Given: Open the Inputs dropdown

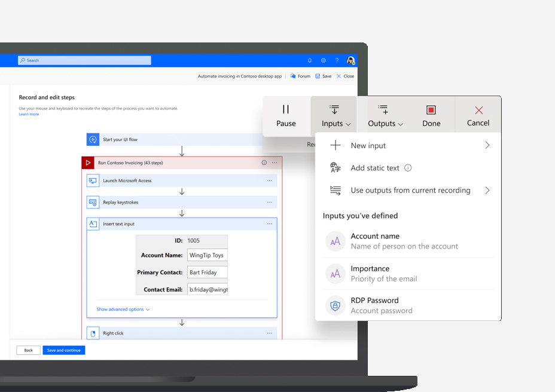Looking at the screenshot, I should (334, 116).
